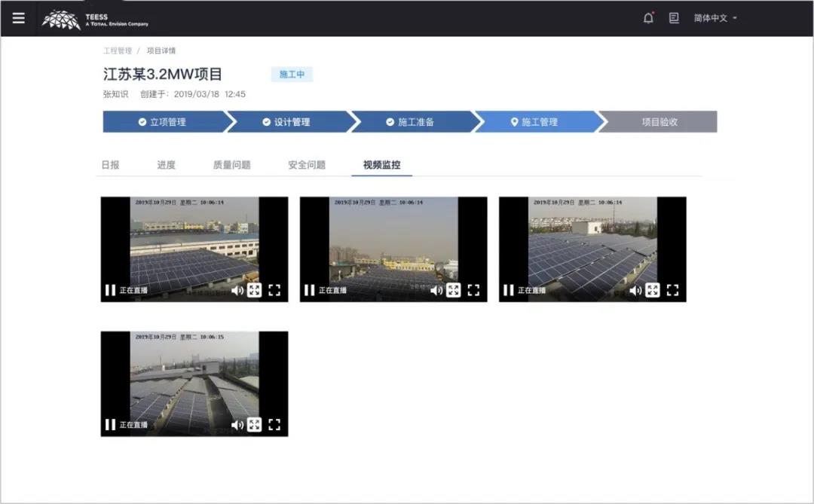Viewport: 814px width, 504px height.
Task: Switch to the 日报 tab
Action: pyautogui.click(x=110, y=165)
